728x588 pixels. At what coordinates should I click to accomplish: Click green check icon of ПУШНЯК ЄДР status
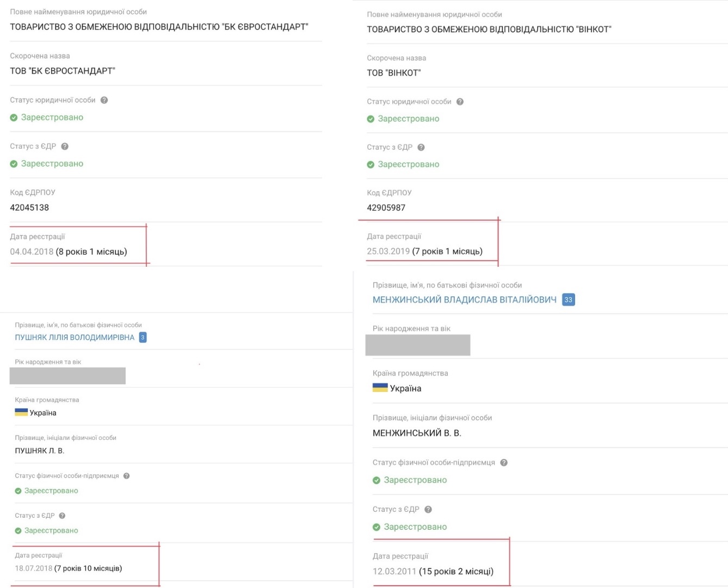point(18,531)
